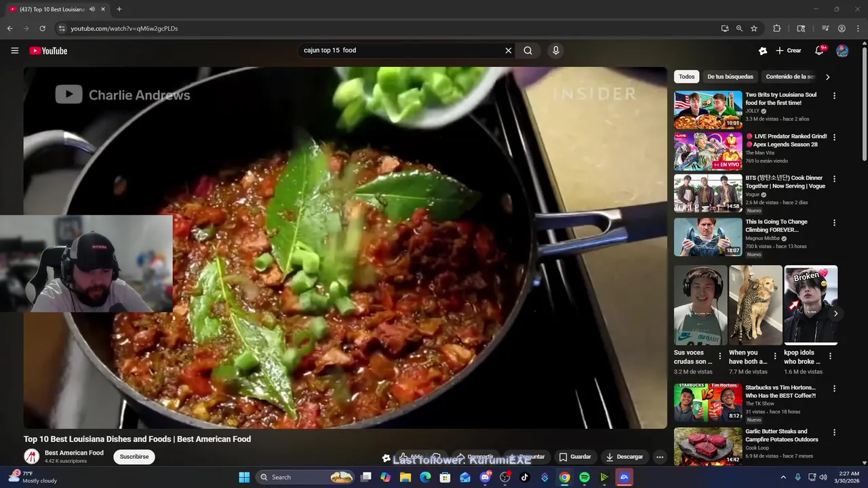Open the weather widget showing 71°F
868x488 pixels.
[33, 477]
